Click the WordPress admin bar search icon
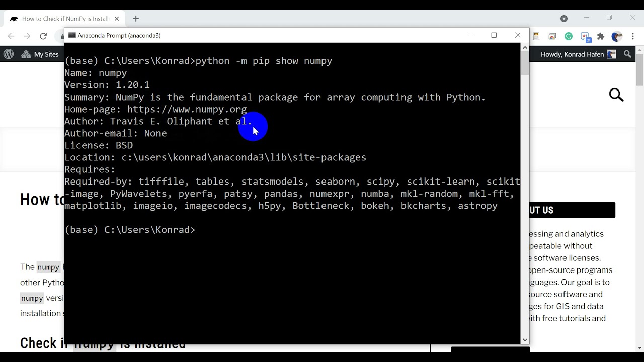The width and height of the screenshot is (644, 362). click(x=627, y=54)
